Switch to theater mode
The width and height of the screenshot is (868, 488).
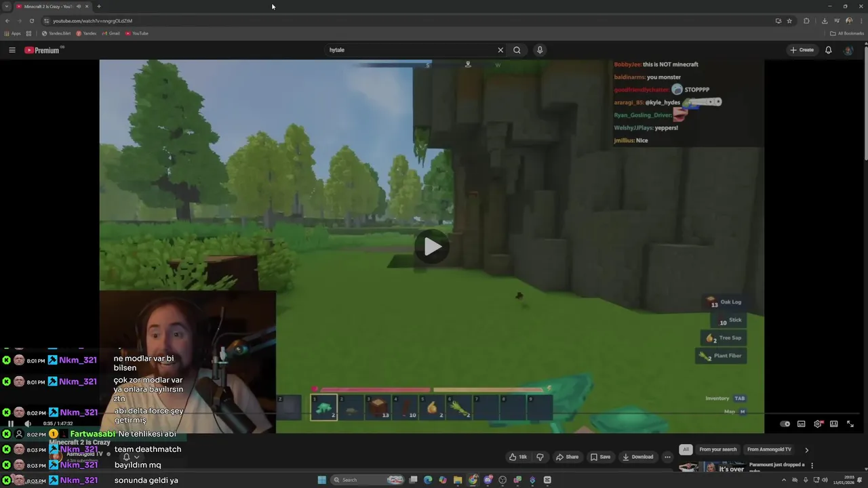[x=834, y=424]
